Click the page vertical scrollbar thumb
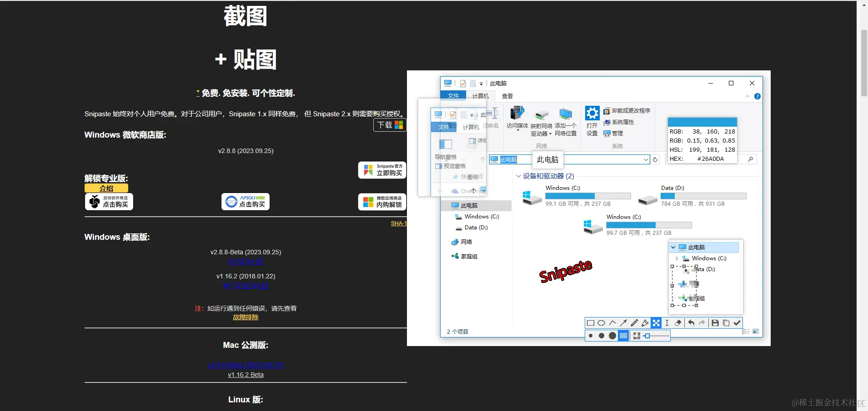This screenshot has width=868, height=411. click(864, 63)
